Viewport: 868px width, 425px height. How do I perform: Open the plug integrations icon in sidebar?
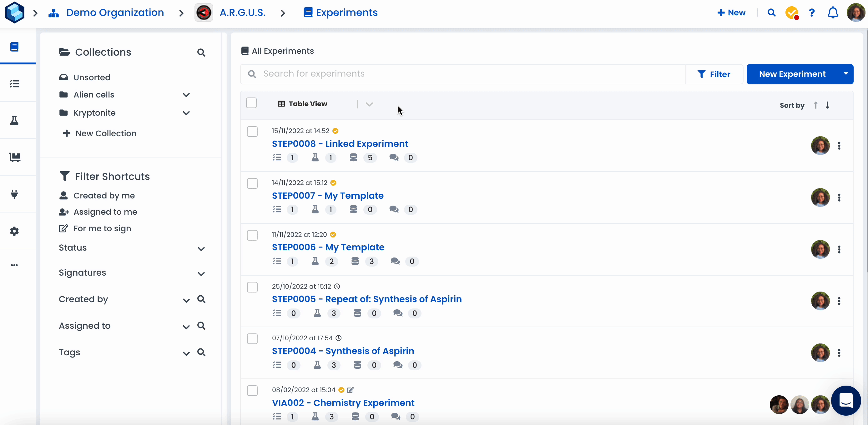pos(14,194)
